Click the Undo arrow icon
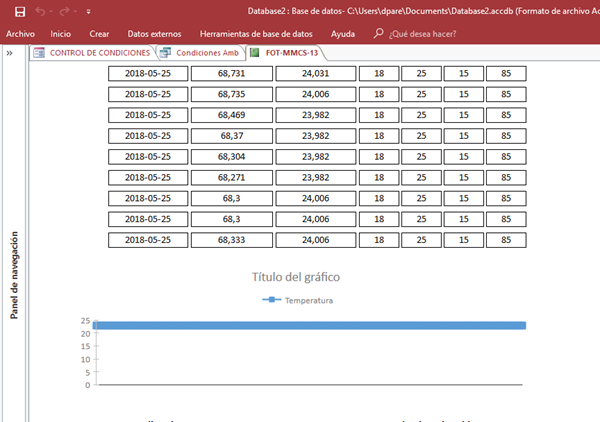Viewport: 600px width, 422px height. point(40,11)
